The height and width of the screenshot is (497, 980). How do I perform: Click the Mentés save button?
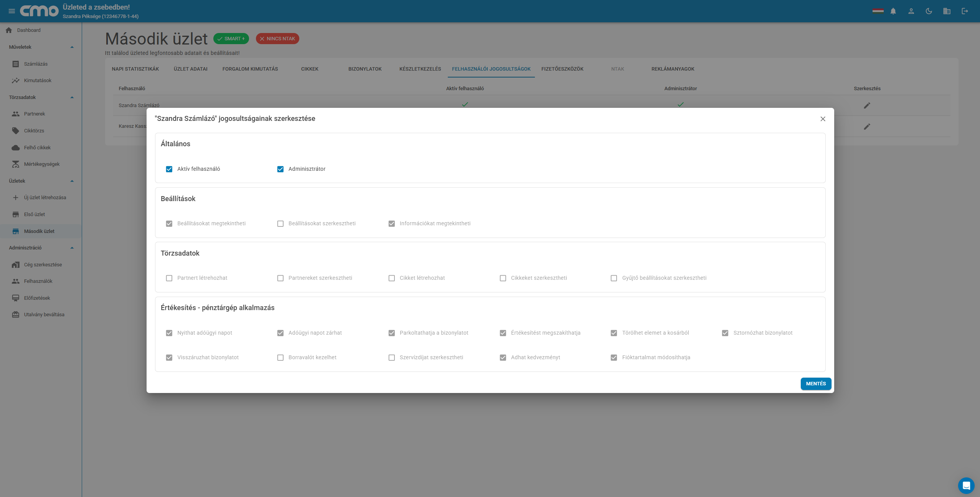coord(816,384)
